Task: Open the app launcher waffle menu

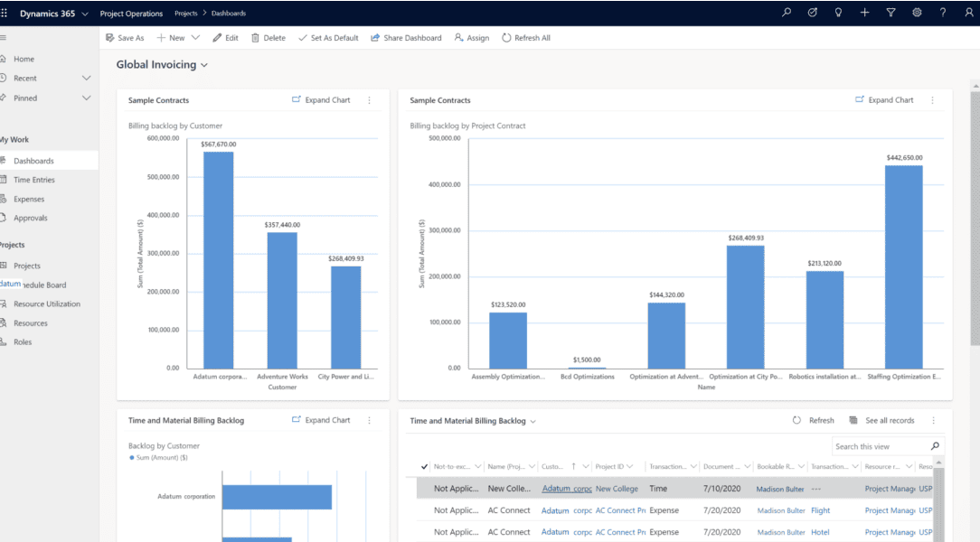Action: (x=4, y=14)
